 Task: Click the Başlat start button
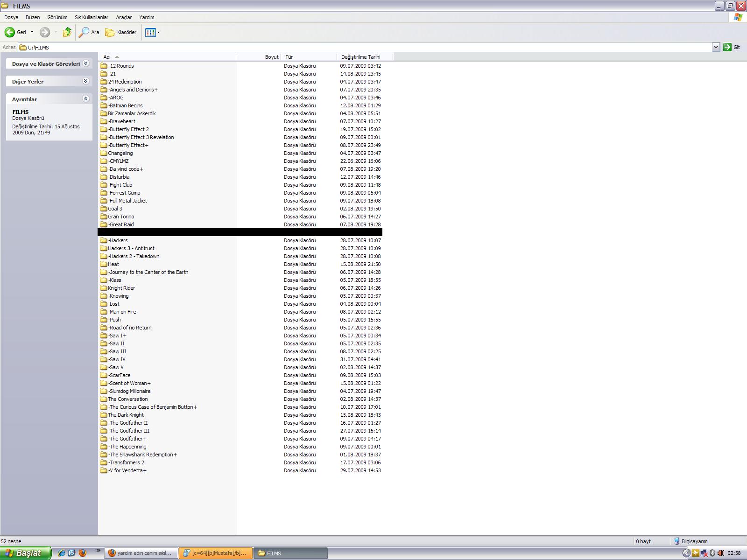[26, 553]
